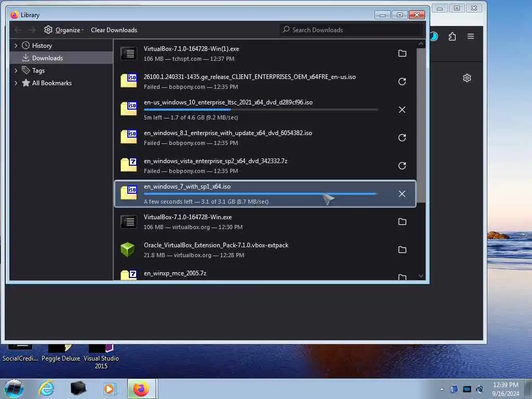This screenshot has height=399, width=532.
Task: Retry the 26100.1.240331-1435 ISO download
Action: 402,82
